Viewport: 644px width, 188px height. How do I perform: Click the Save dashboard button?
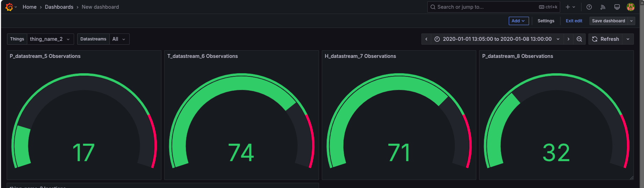pos(608,21)
